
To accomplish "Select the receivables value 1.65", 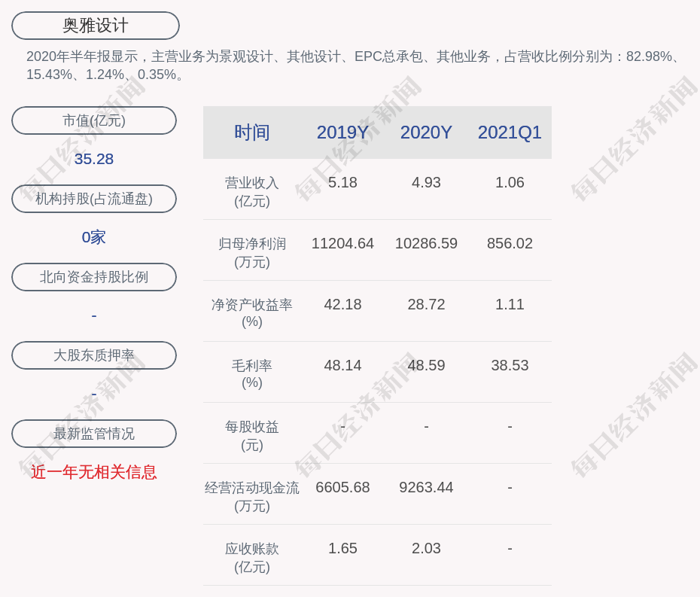I will pos(342,548).
